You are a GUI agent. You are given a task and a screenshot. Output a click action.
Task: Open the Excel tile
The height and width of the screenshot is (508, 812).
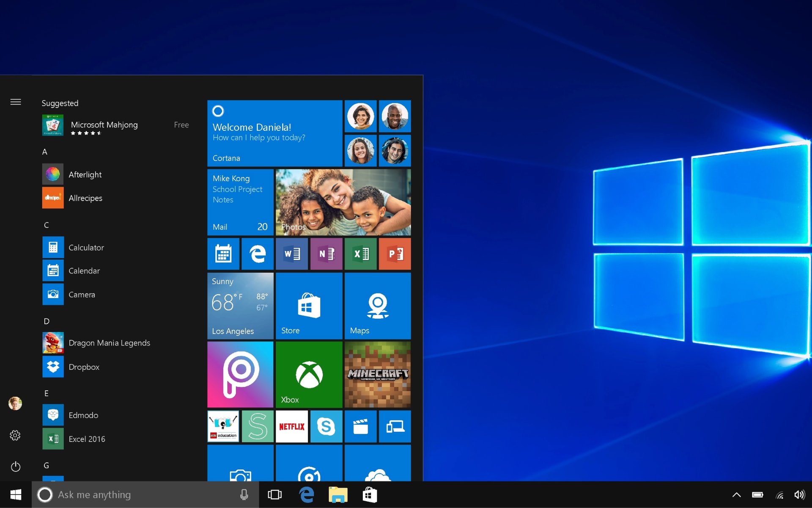click(360, 254)
